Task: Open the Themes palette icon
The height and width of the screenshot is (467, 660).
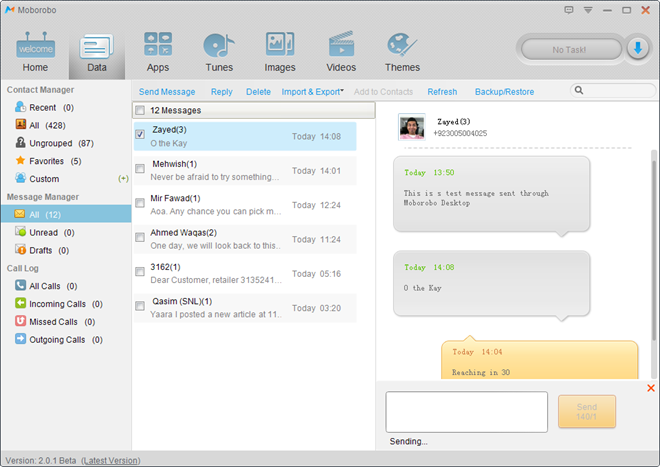Action: [402, 45]
